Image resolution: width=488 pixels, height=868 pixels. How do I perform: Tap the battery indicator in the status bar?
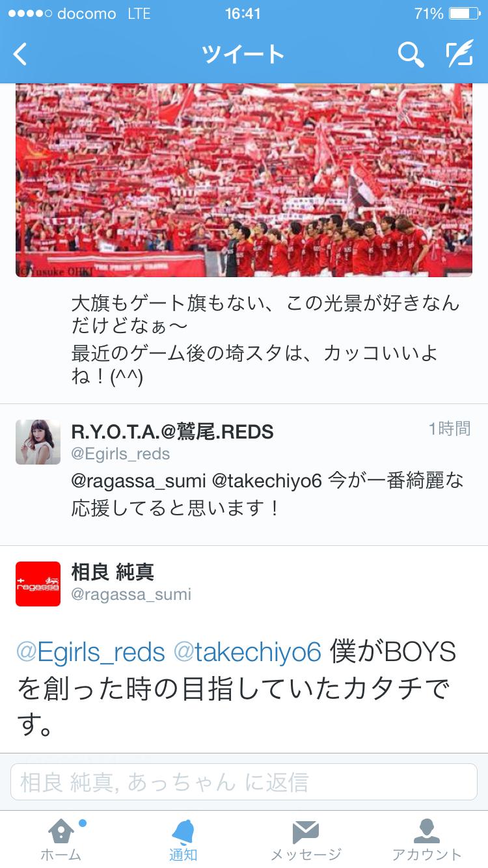pos(464,14)
